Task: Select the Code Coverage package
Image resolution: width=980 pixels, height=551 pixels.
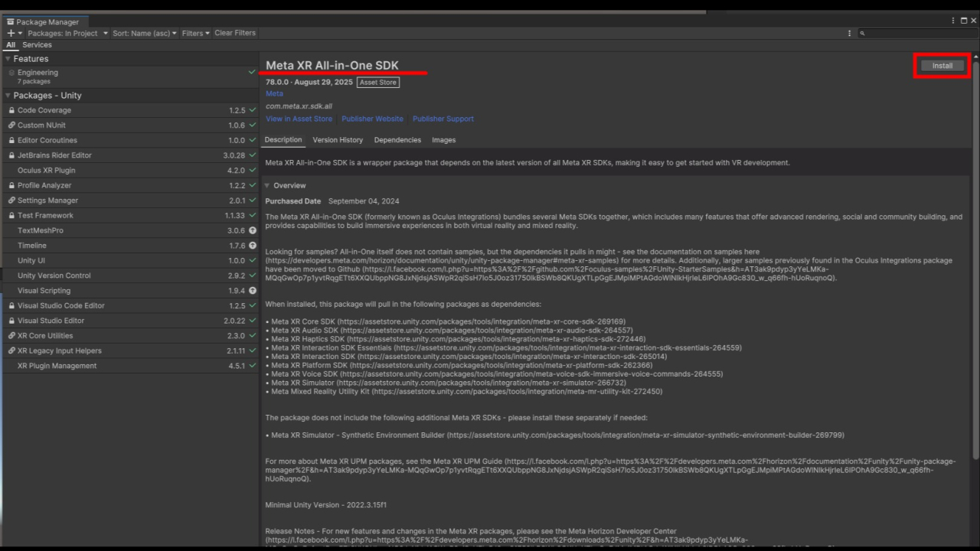Action: 129,110
